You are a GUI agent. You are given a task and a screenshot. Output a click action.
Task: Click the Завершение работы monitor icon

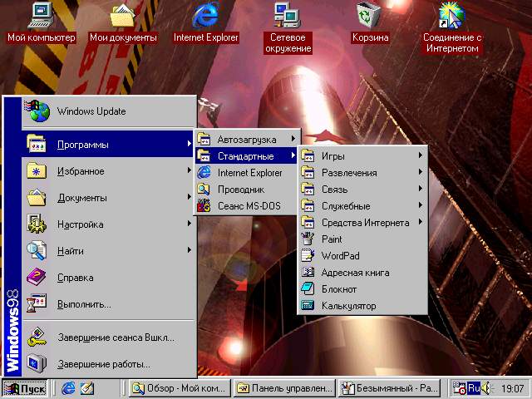[37, 363]
